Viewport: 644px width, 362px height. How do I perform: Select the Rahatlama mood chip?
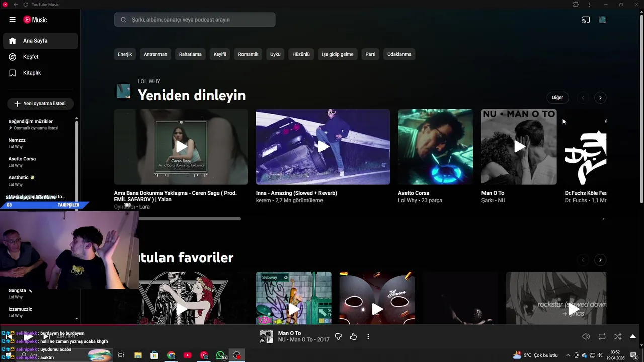tap(190, 54)
